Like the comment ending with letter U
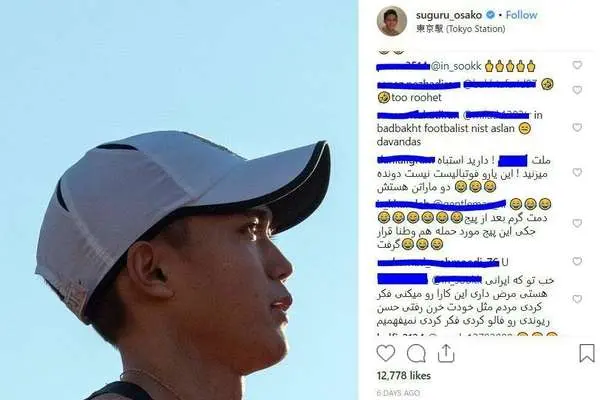Viewport: 600px width, 400px height. [577, 261]
